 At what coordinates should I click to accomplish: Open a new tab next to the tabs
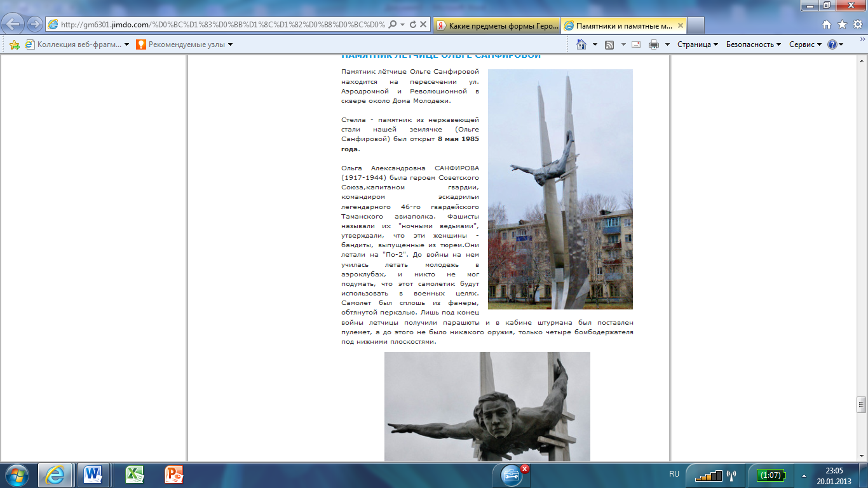point(696,25)
